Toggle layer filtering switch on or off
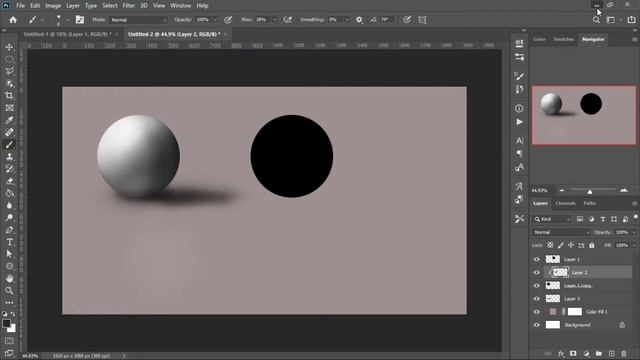Screen dimensions: 640x360 [x=636, y=218]
